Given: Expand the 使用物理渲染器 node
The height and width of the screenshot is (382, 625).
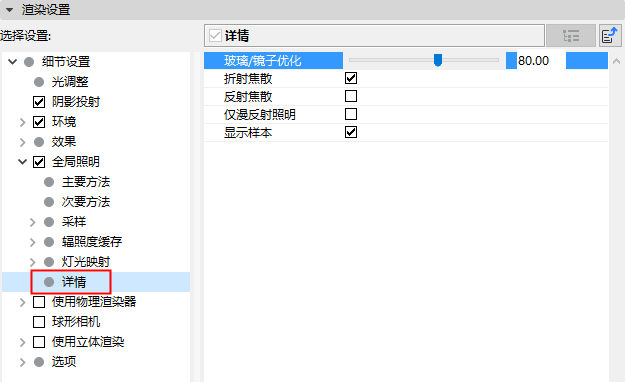Looking at the screenshot, I should [x=23, y=302].
